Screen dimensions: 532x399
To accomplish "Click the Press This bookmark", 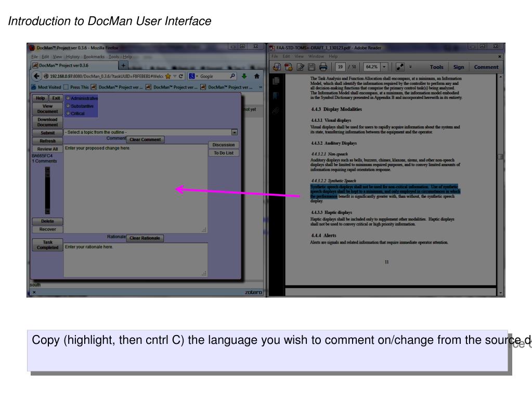I will tap(76, 87).
